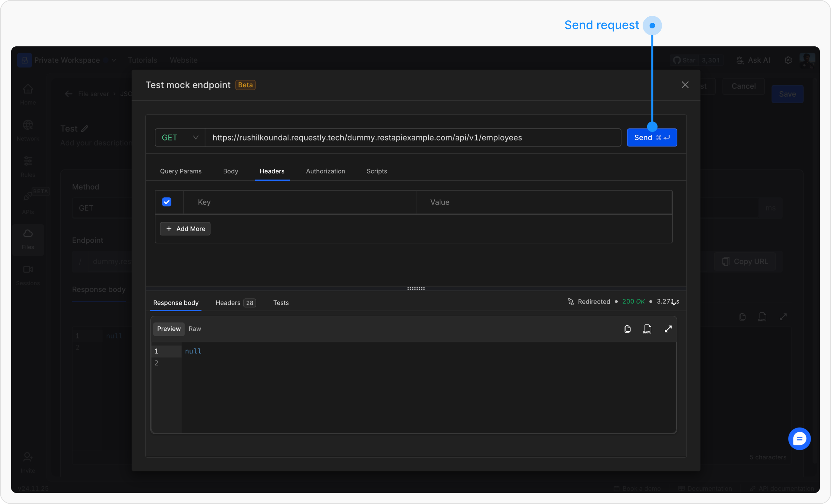
Task: Click the settings gear icon
Action: pos(788,60)
